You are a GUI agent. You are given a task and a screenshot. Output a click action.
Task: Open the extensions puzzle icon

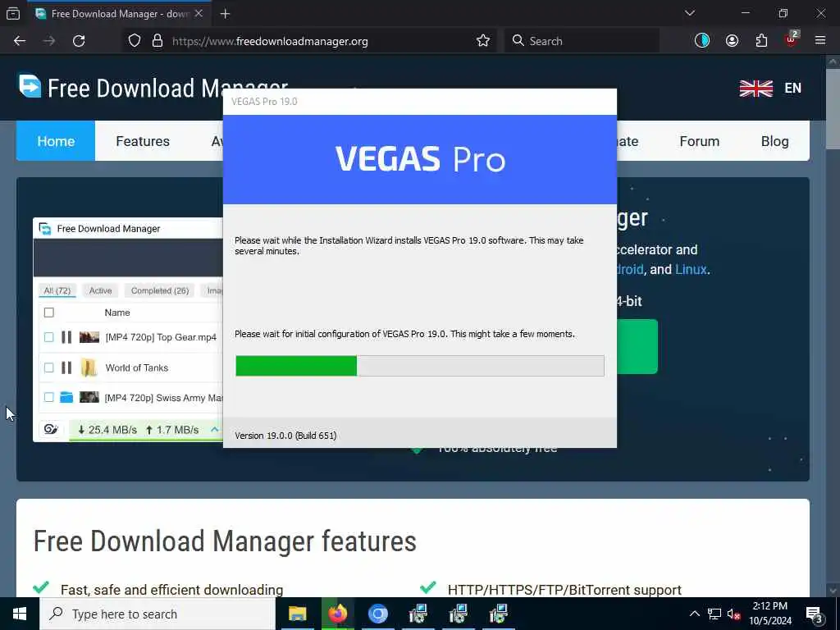[x=761, y=41]
